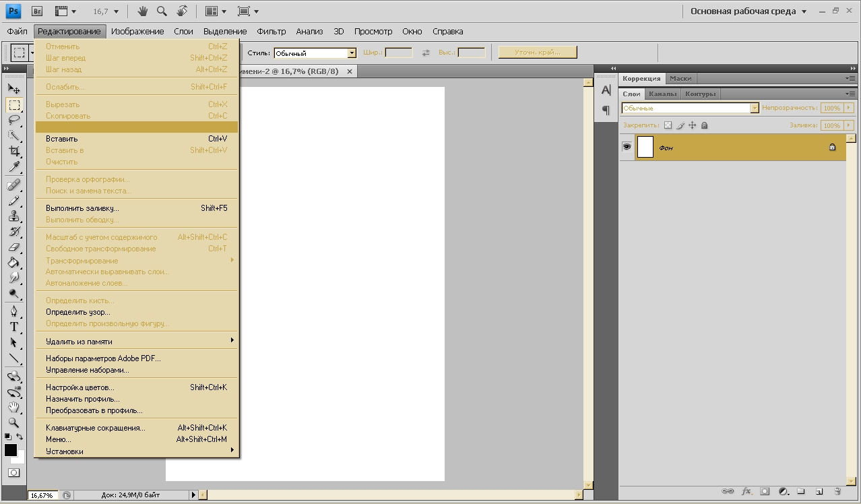The width and height of the screenshot is (861, 504).
Task: Select the Brush tool
Action: click(13, 200)
